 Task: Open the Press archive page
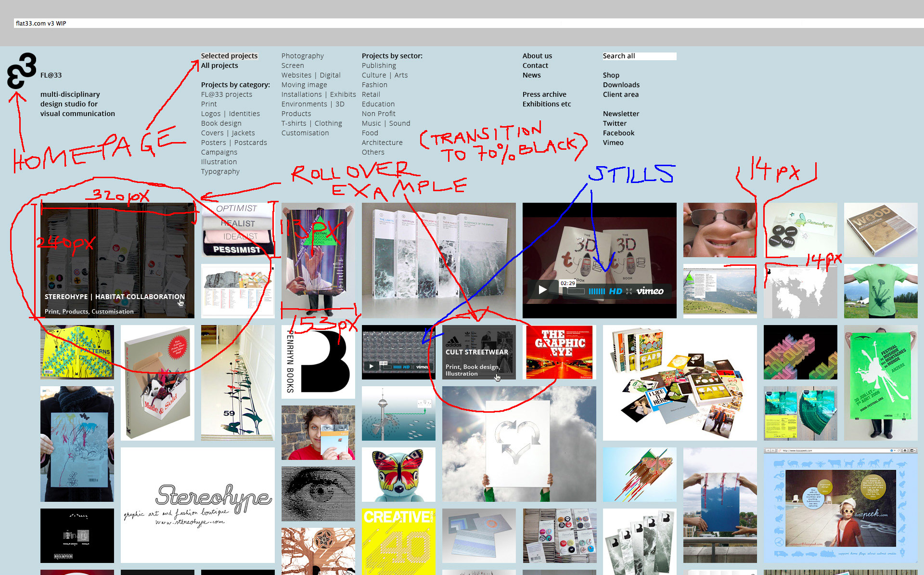tap(544, 94)
